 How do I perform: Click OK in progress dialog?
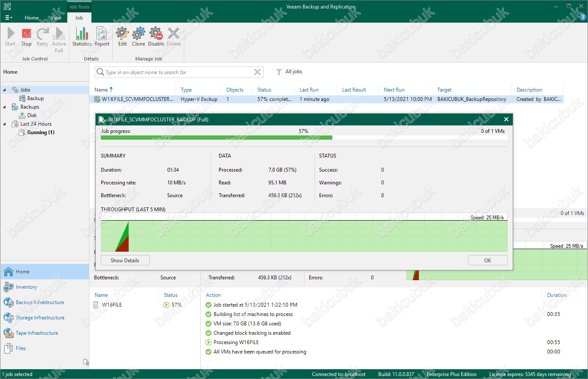click(x=488, y=260)
